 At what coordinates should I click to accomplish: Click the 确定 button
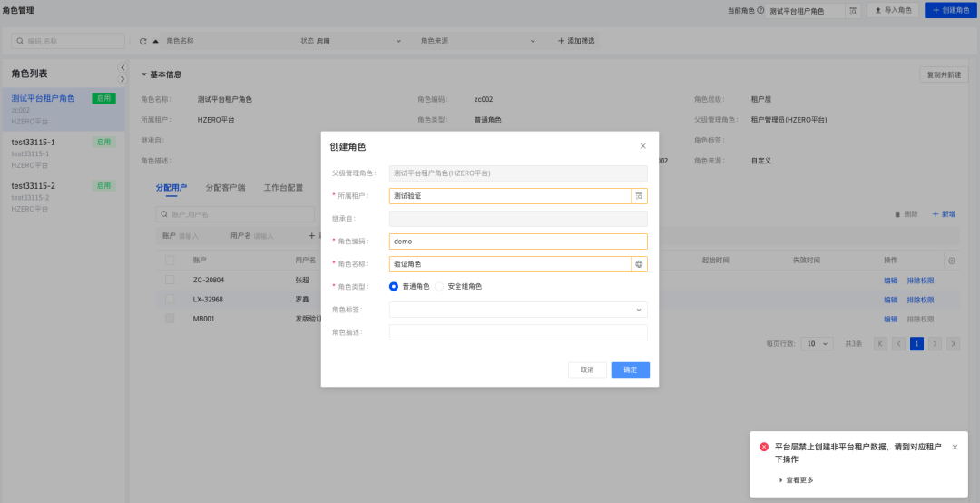tap(630, 370)
